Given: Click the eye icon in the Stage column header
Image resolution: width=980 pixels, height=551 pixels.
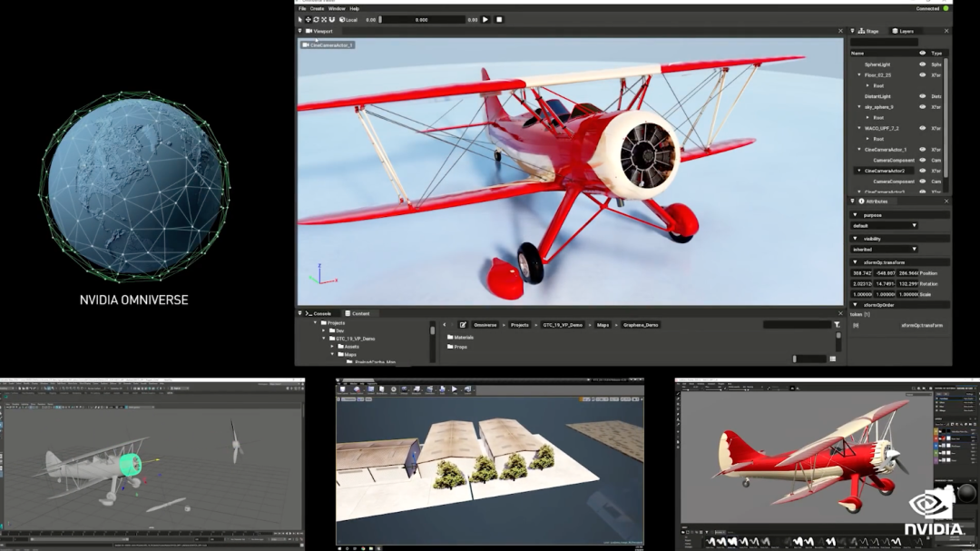Looking at the screenshot, I should (x=923, y=54).
